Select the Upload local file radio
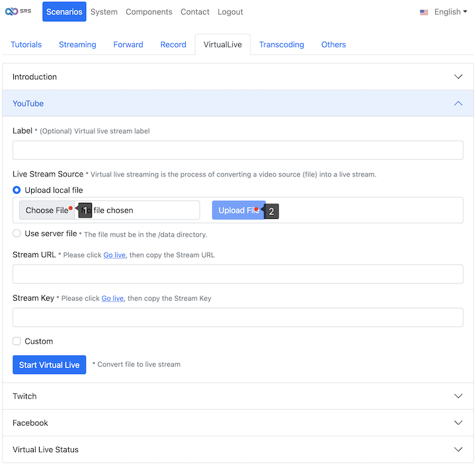 point(17,190)
